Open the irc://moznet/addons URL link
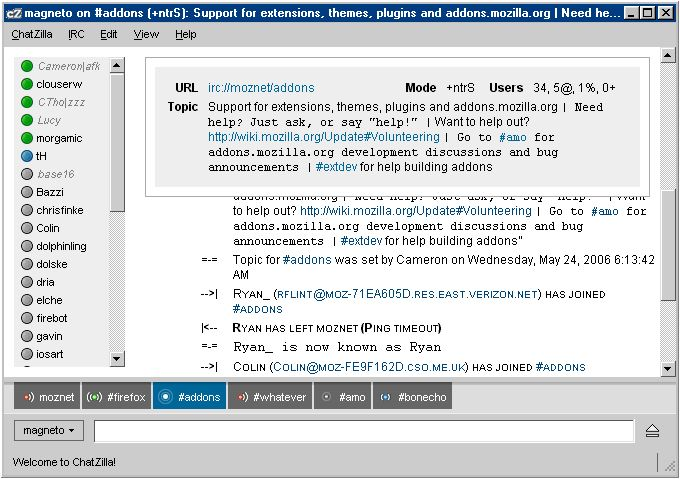The width and height of the screenshot is (680, 479). click(261, 88)
